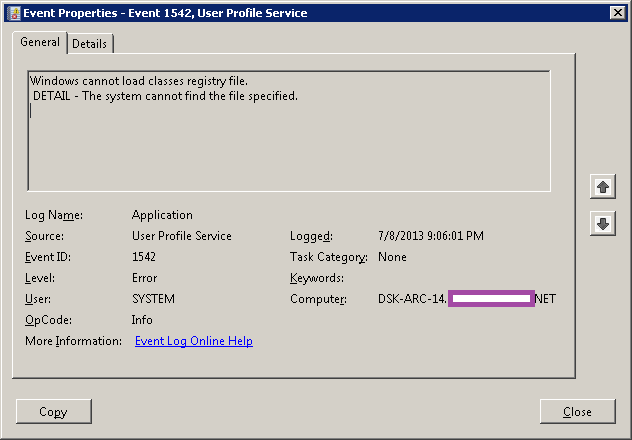Switch to the Details tab
632x440 pixels.
(x=90, y=44)
